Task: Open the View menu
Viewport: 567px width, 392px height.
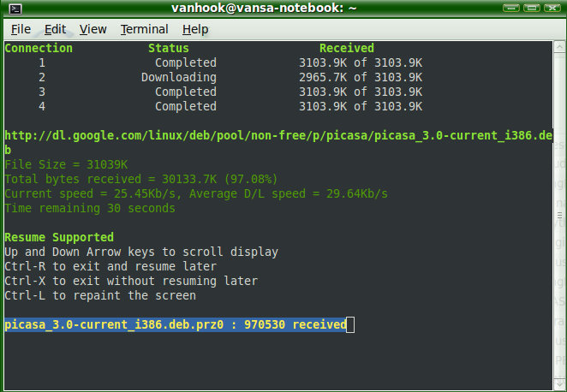Action: 93,29
